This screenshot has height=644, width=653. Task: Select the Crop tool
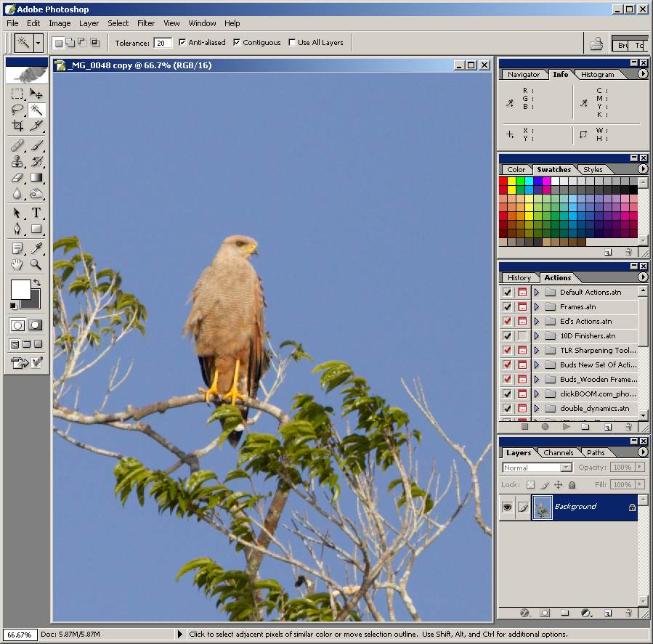click(x=17, y=126)
